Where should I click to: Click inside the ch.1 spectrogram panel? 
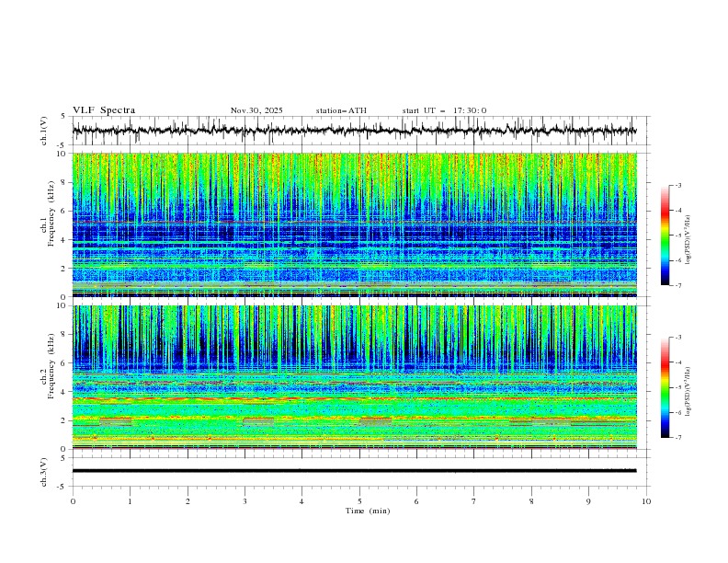[x=354, y=224]
